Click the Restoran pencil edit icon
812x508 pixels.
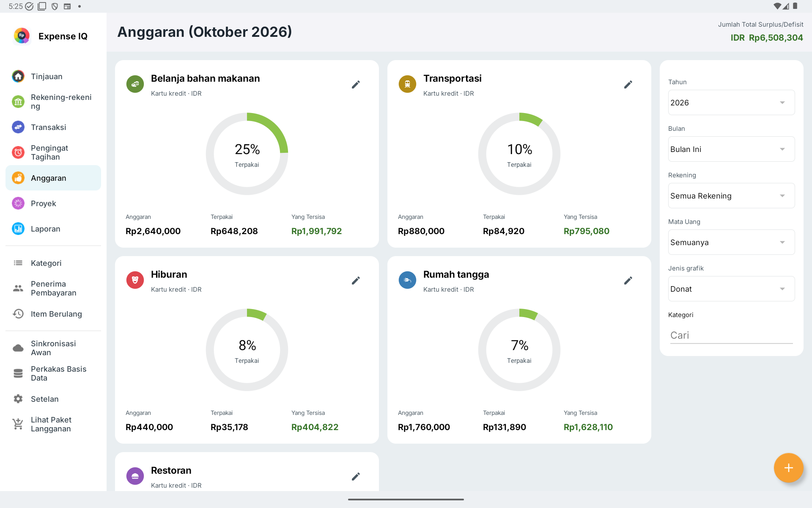[x=356, y=477]
